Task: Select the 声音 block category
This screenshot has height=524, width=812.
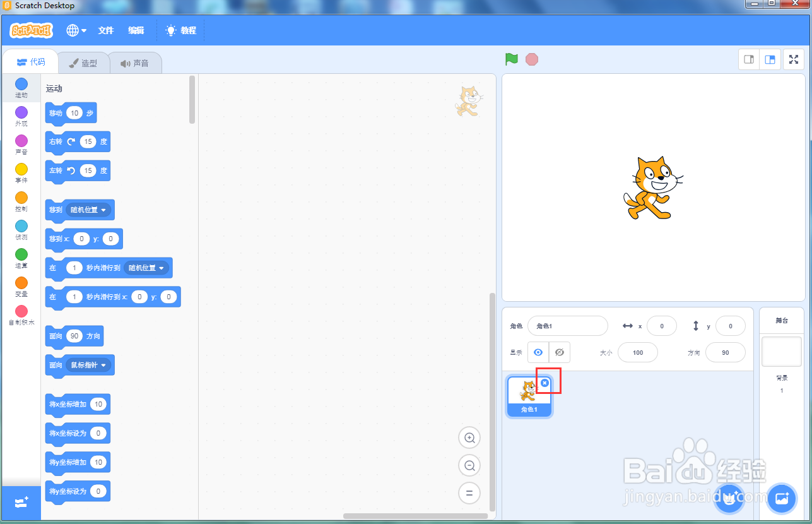Action: [x=21, y=145]
